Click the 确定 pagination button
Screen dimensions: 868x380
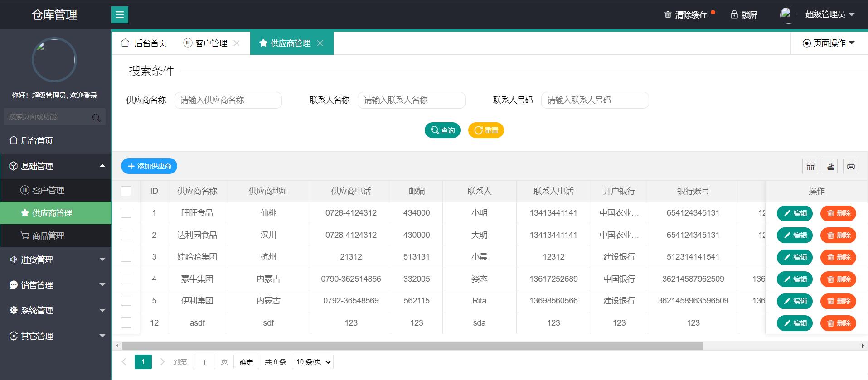pyautogui.click(x=246, y=362)
